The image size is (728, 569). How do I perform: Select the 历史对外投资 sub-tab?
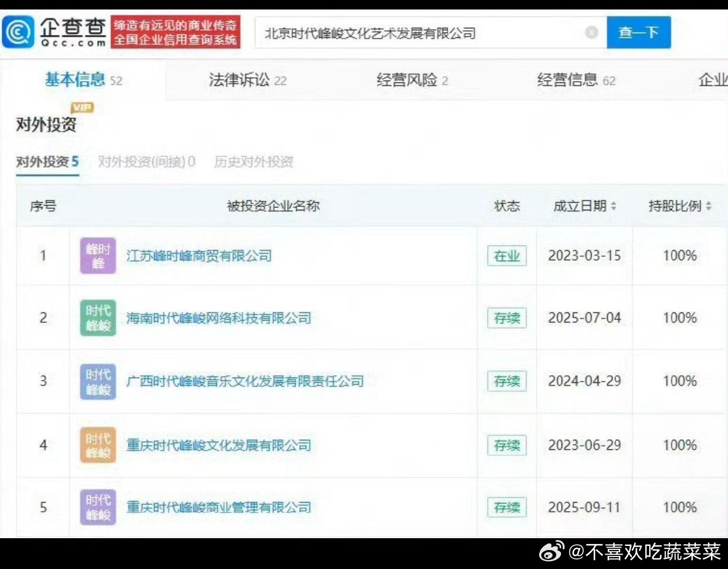click(254, 162)
